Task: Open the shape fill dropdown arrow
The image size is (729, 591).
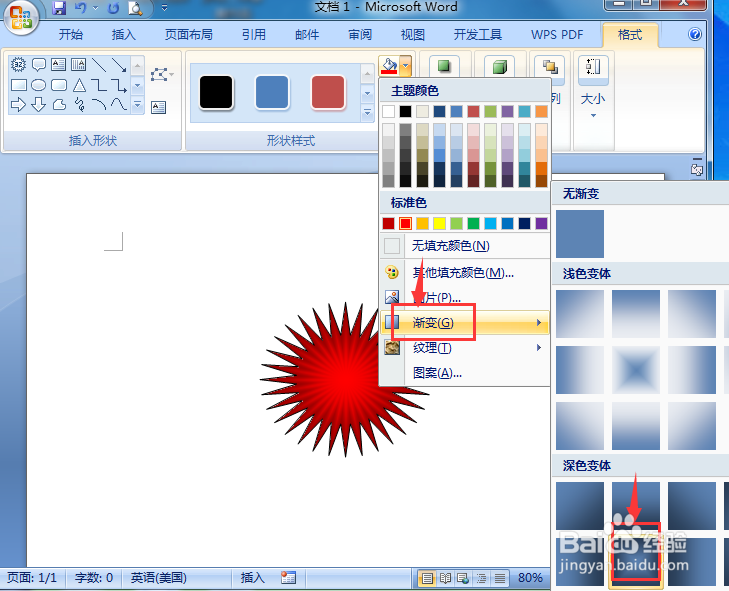Action: pos(405,66)
